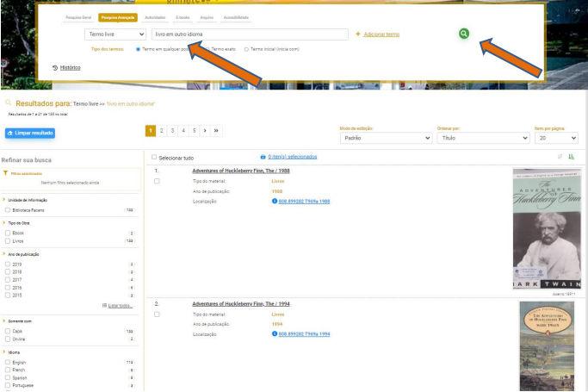The image size is (588, 392).
Task: Click the Histórico clock icon
Action: tap(55, 67)
